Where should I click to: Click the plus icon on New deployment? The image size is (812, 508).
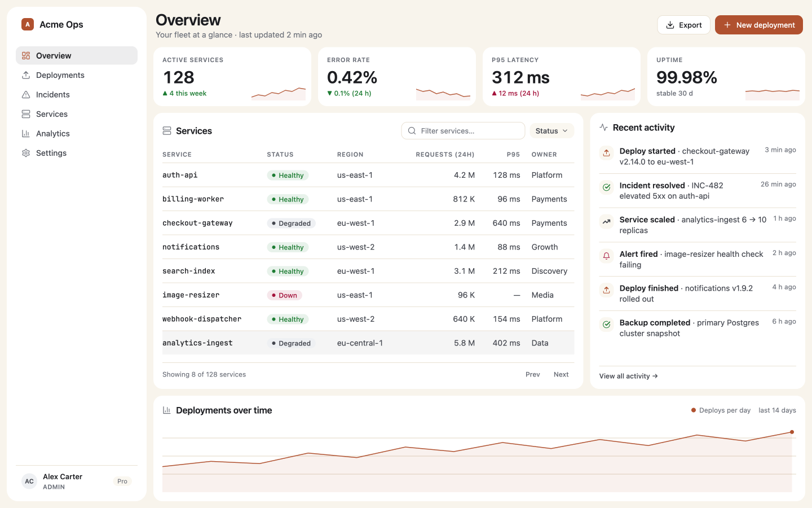(727, 25)
